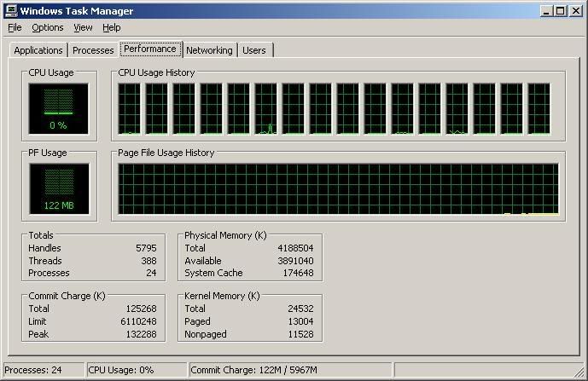The image size is (588, 381).
Task: Click the PF Usage 122 MB meter
Action: [x=59, y=189]
